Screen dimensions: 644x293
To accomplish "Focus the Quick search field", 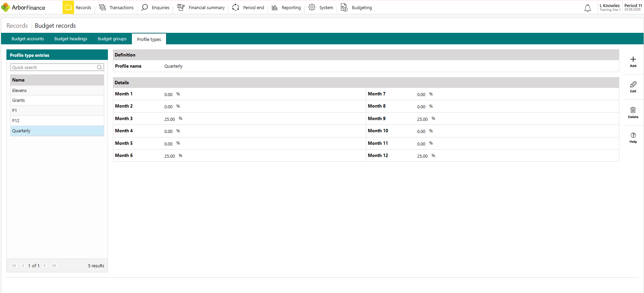I will [x=57, y=67].
